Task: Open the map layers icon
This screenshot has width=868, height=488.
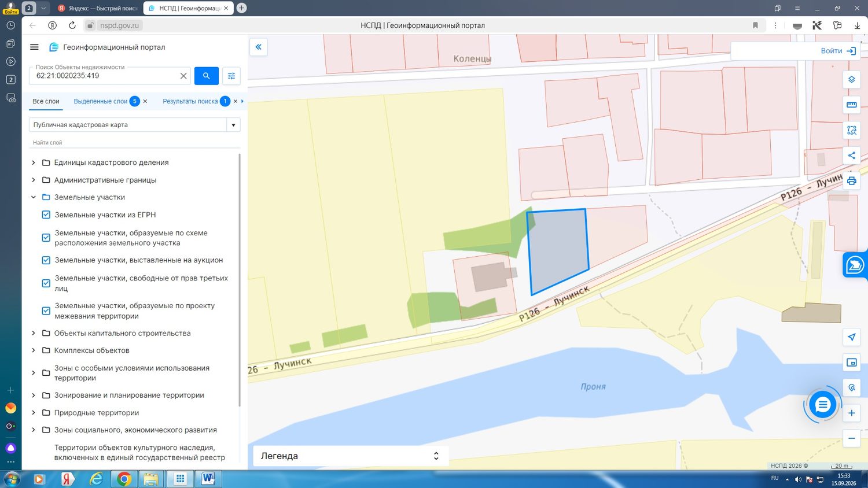Action: pos(852,79)
